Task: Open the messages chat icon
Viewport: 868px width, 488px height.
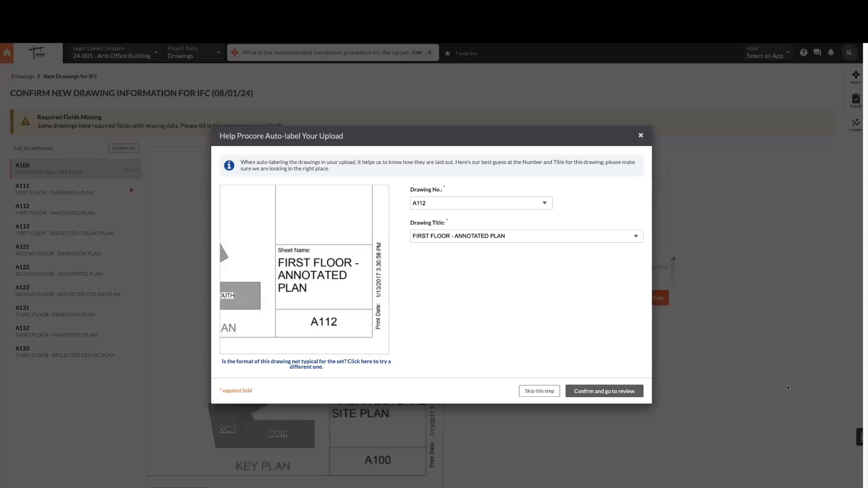Action: (x=817, y=52)
